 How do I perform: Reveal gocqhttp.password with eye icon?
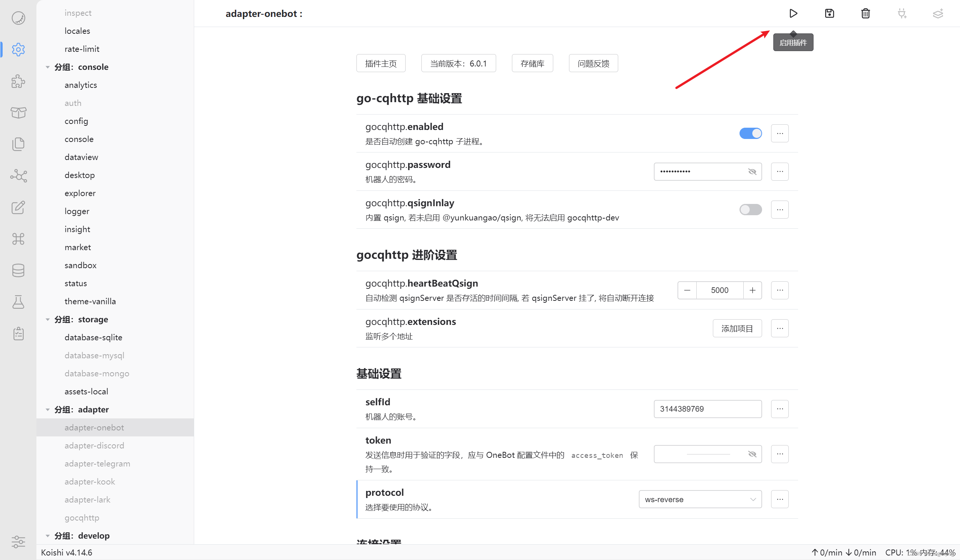pos(752,171)
